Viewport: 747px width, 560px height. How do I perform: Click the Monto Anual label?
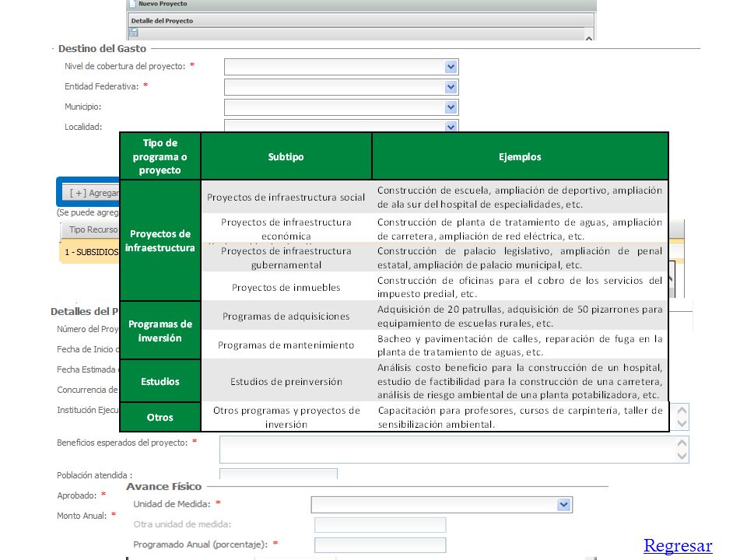82,516
